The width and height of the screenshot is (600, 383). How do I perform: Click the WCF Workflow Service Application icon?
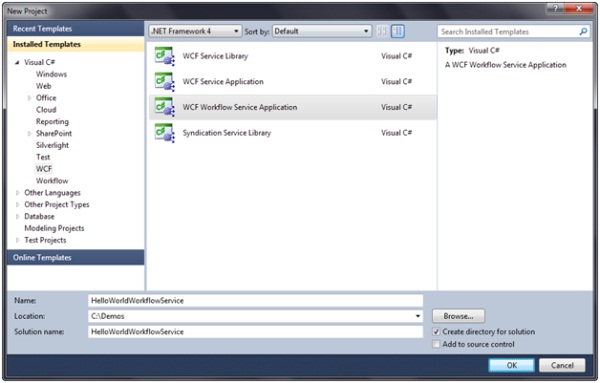(x=165, y=108)
